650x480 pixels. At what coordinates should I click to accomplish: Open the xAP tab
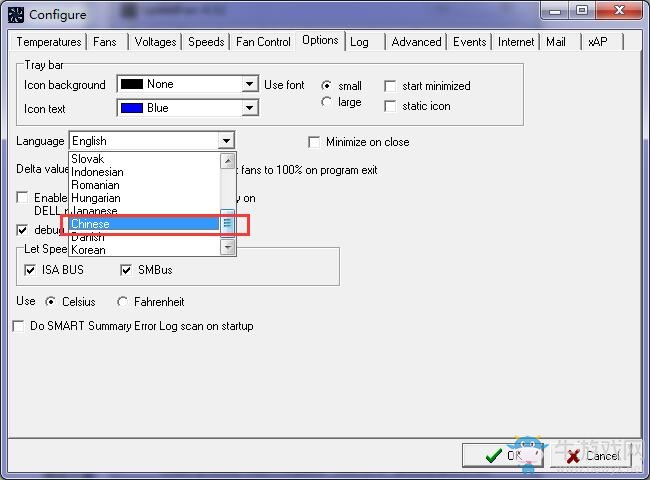tap(598, 42)
